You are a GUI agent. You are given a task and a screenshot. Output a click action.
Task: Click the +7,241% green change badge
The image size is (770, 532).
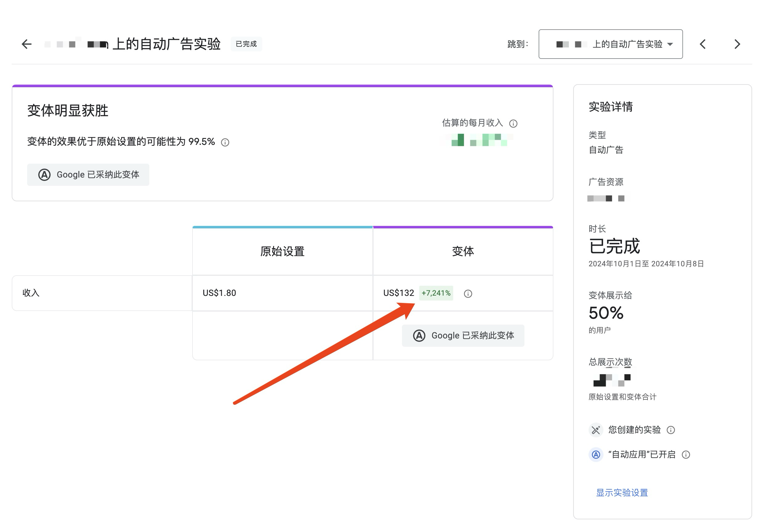click(436, 293)
